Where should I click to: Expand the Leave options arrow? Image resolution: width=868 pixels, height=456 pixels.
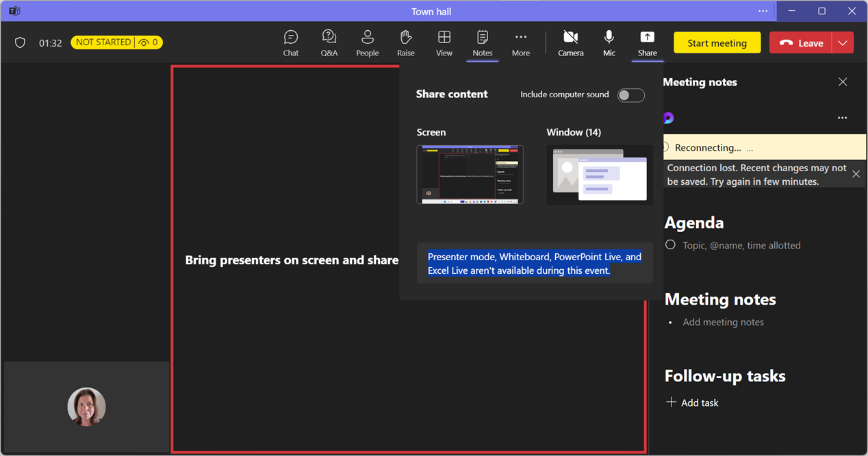tap(843, 42)
